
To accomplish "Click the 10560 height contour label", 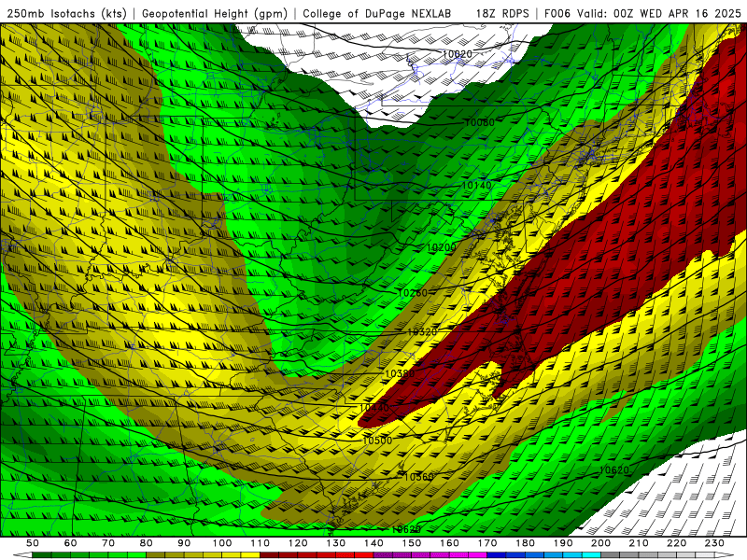I will coord(418,477).
